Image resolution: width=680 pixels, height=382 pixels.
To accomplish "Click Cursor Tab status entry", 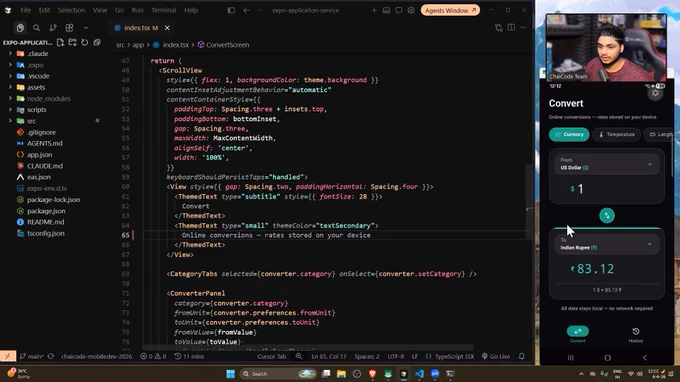I will click(x=271, y=356).
